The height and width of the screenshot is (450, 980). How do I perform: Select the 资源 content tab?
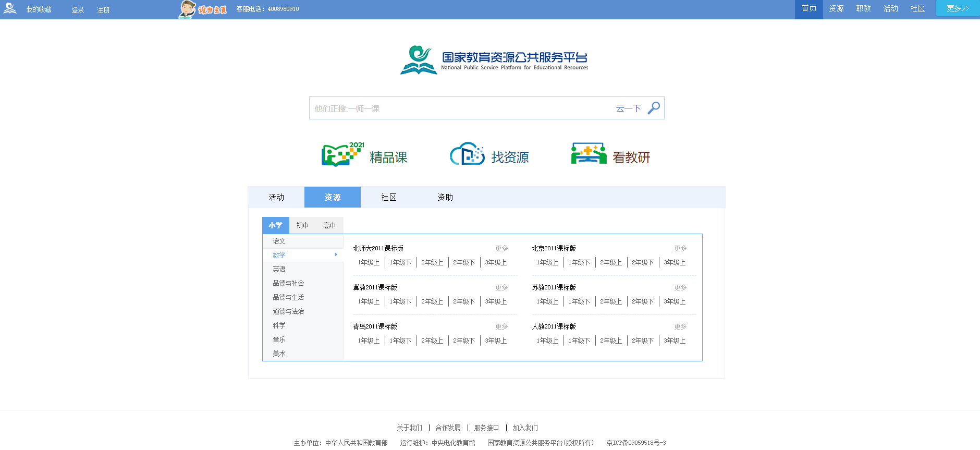[x=333, y=197]
